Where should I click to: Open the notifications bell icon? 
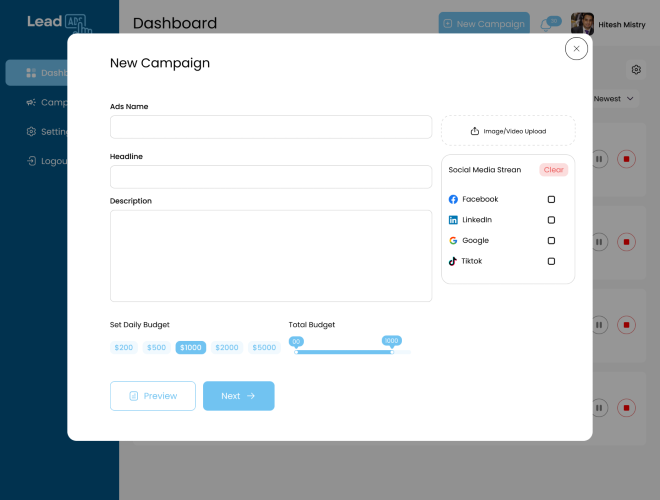pos(546,25)
